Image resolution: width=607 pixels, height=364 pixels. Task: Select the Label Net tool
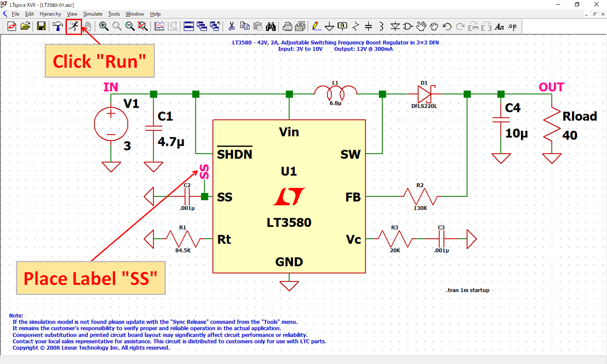[343, 27]
